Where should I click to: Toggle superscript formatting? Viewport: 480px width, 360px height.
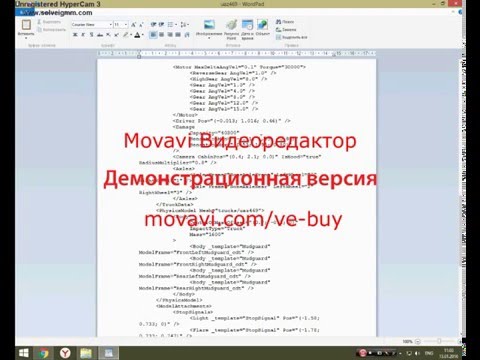click(116, 35)
